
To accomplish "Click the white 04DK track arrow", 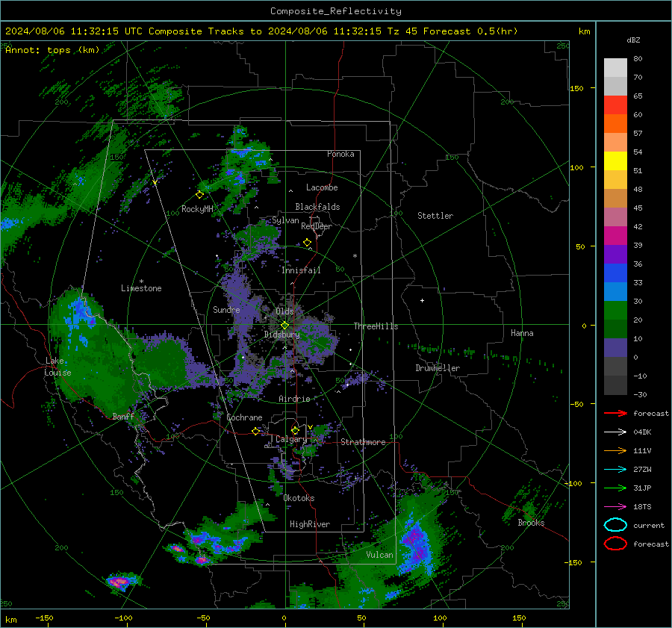I will pos(615,432).
